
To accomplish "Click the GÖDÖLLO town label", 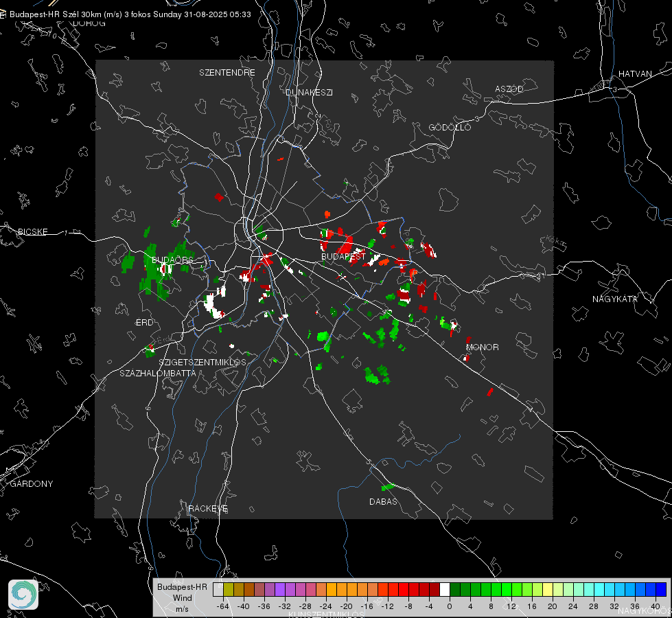I will point(450,127).
